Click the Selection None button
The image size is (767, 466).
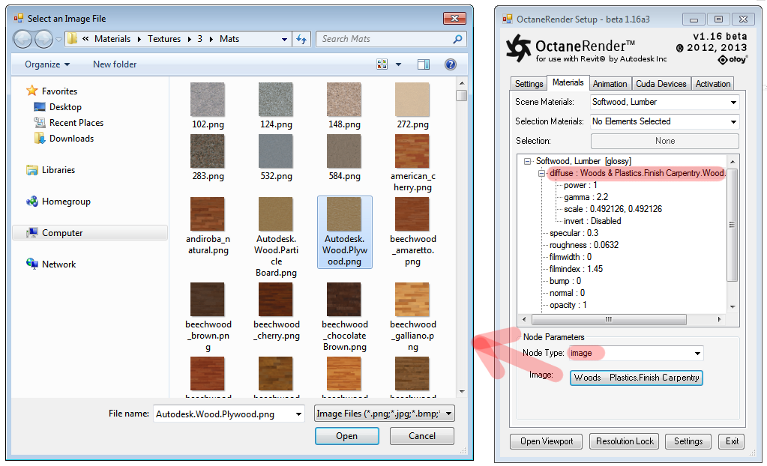point(665,141)
